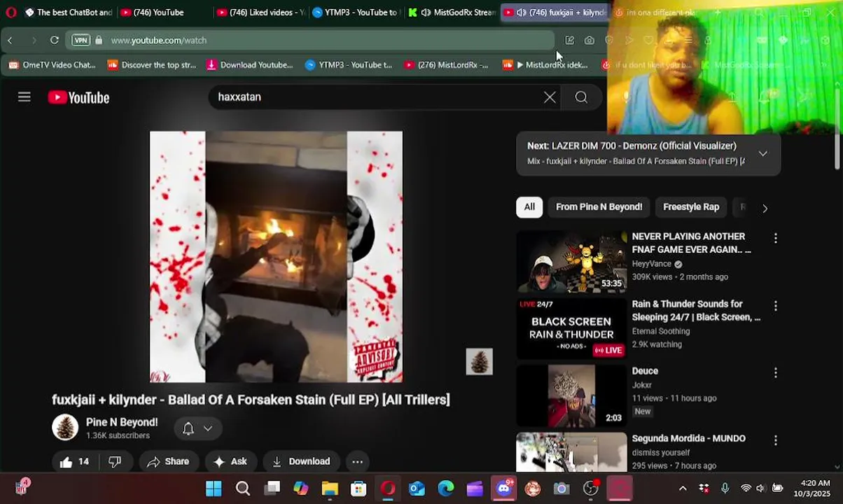Open FNAF video thumbnail by HeyyVance

coord(571,261)
